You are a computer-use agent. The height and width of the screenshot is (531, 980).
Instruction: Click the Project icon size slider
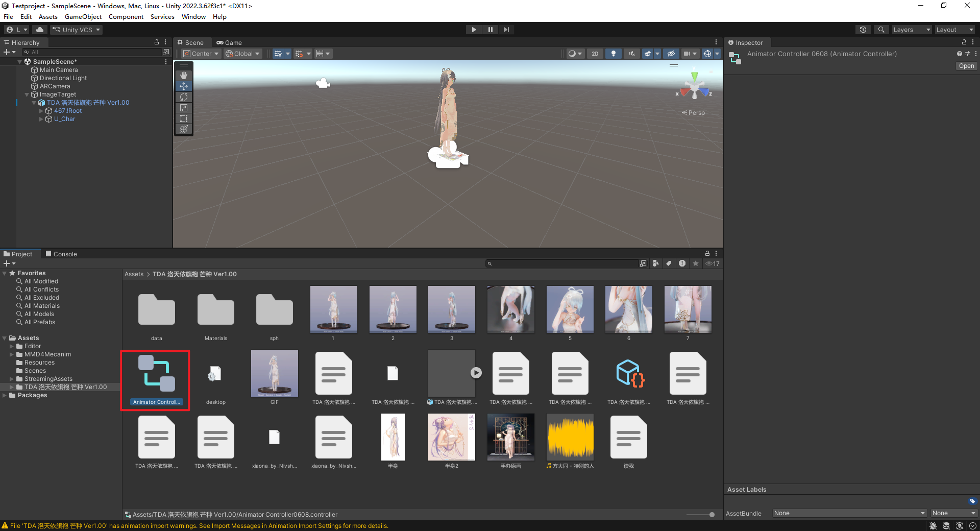[x=700, y=515]
